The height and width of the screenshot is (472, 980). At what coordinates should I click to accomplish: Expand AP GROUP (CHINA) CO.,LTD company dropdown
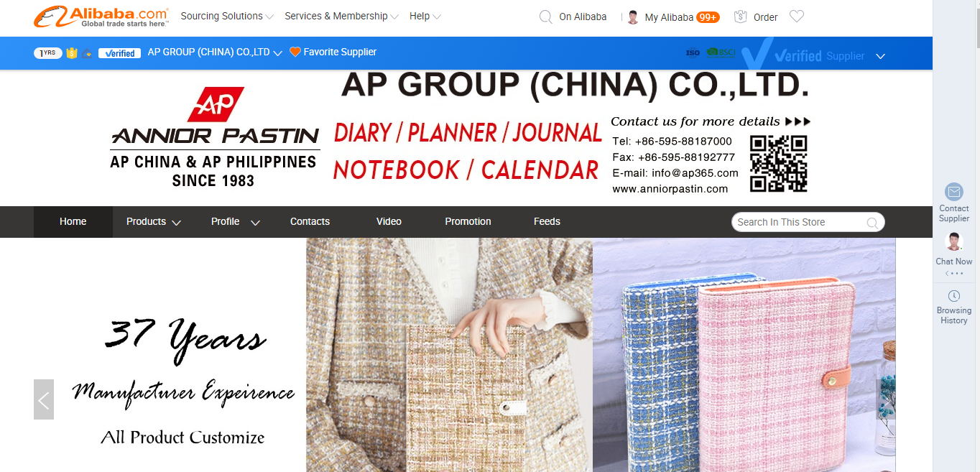pyautogui.click(x=277, y=53)
